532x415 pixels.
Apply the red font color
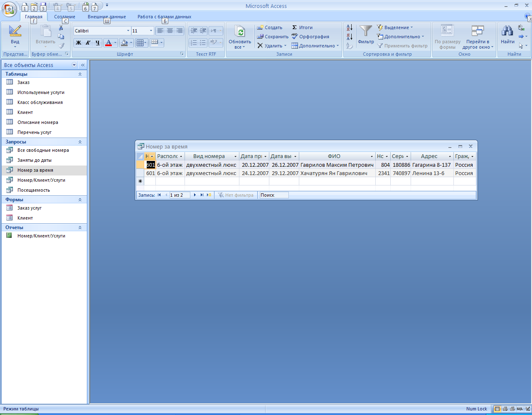click(x=108, y=43)
